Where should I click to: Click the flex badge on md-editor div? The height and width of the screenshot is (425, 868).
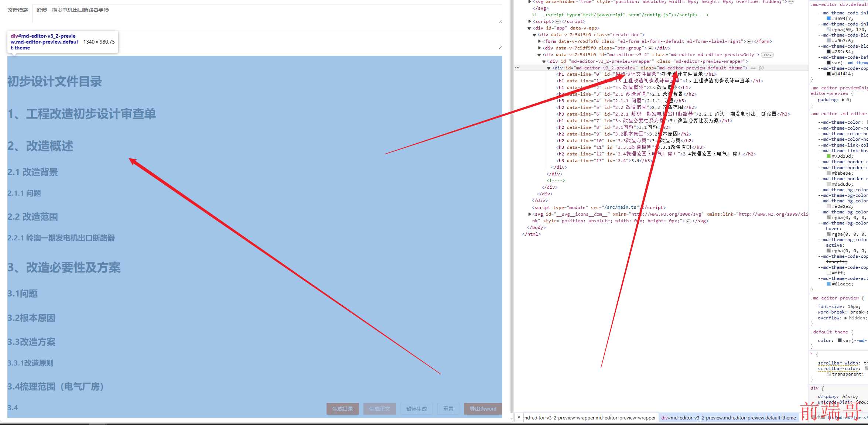click(767, 55)
